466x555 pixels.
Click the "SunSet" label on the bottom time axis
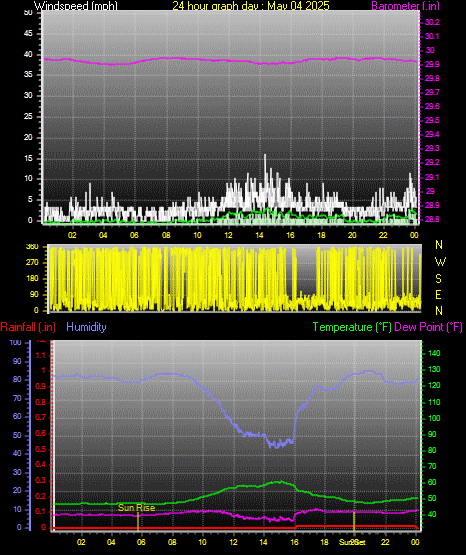pyautogui.click(x=352, y=542)
